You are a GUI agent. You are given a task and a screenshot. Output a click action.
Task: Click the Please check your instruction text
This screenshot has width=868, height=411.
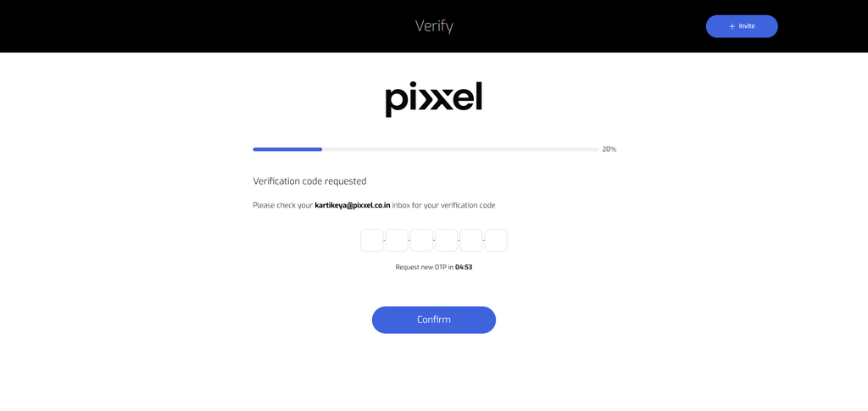pyautogui.click(x=283, y=205)
